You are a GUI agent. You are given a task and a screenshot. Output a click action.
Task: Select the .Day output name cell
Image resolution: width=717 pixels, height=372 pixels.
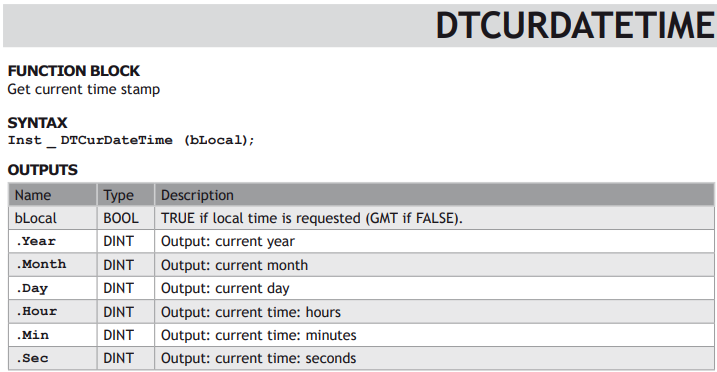(53, 288)
